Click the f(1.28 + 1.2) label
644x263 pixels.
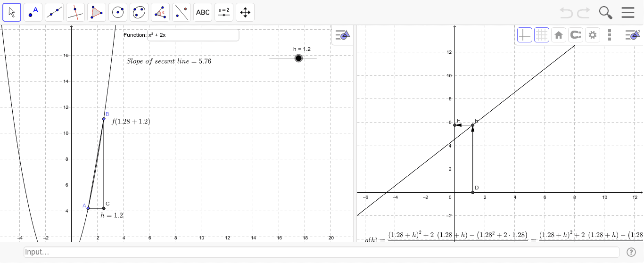(x=131, y=122)
